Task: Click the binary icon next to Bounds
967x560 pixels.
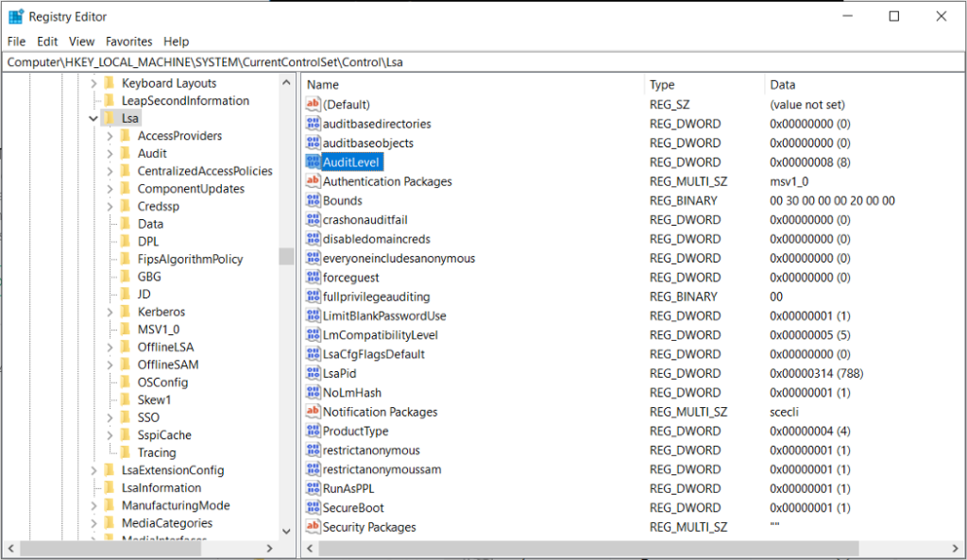Action: (314, 201)
